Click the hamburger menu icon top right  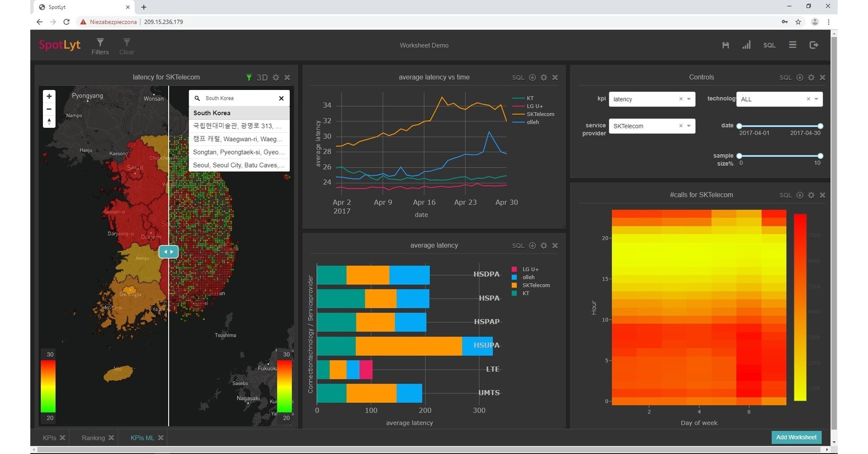(793, 45)
